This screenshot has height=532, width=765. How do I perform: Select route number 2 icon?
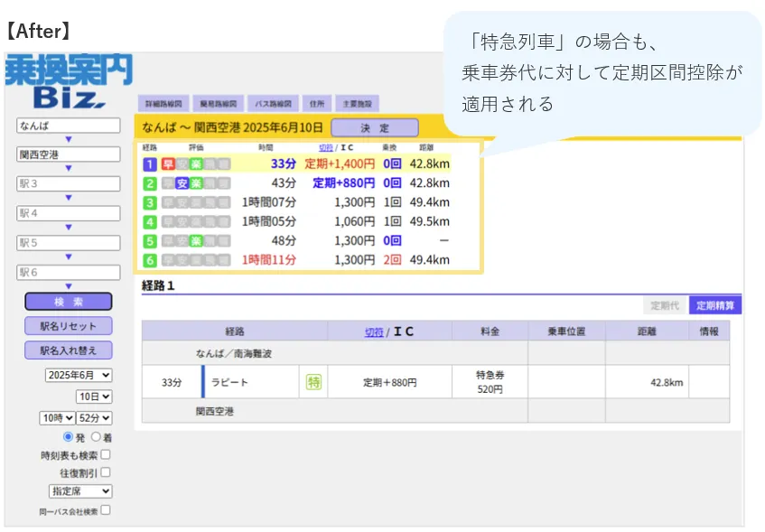150,183
